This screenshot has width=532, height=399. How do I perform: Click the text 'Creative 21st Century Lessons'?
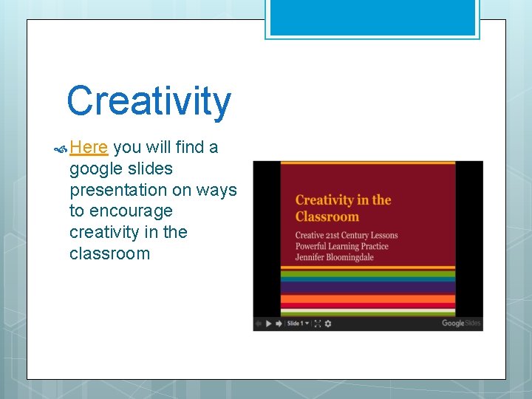click(x=347, y=235)
